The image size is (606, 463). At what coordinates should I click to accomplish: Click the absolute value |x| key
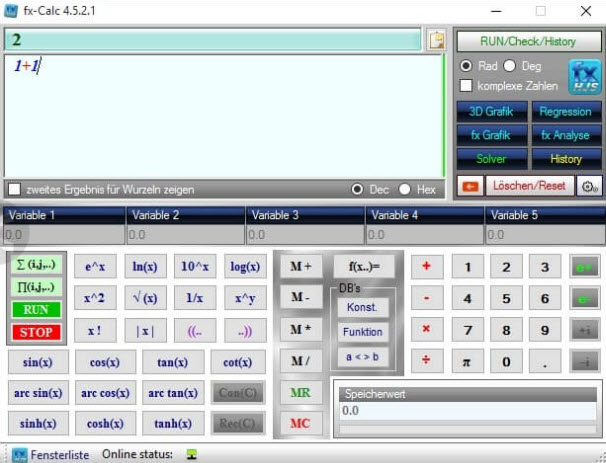145,331
